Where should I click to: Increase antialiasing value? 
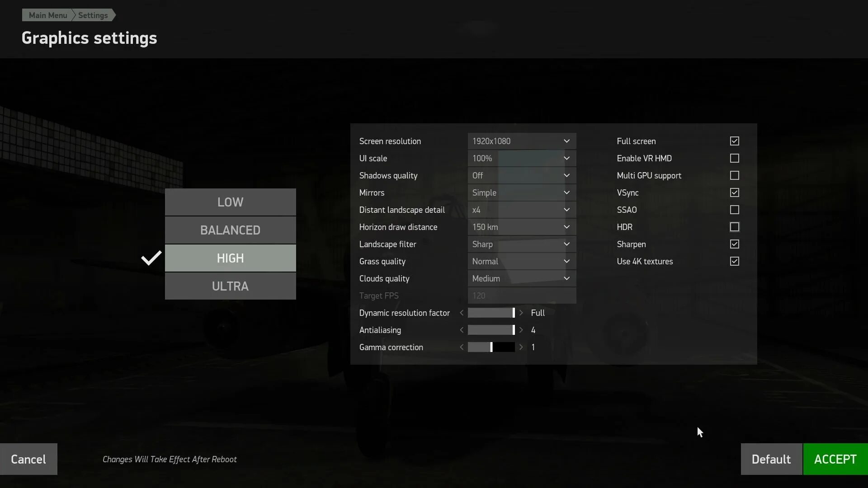520,329
